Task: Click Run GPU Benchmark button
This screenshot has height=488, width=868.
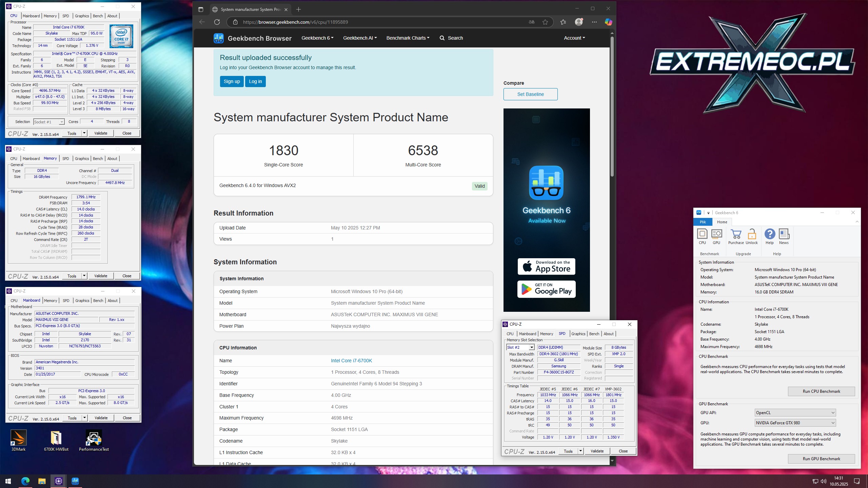Action: tap(821, 459)
